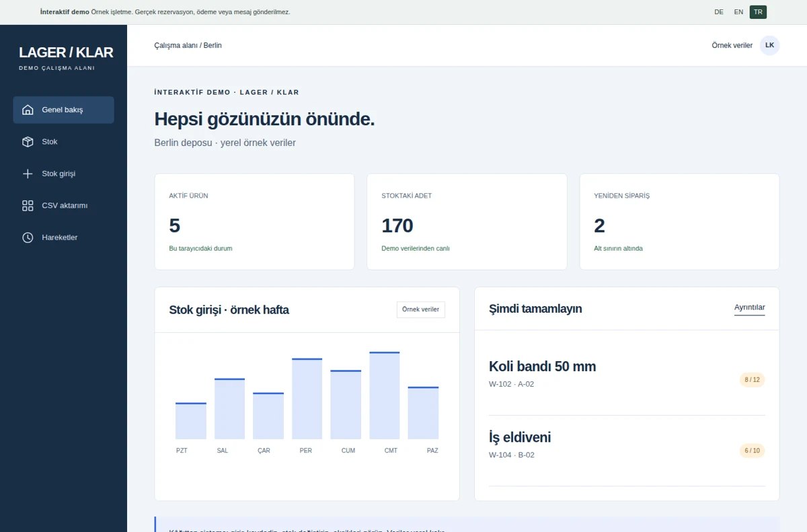The width and height of the screenshot is (807, 532).
Task: Open the Ayrıntılar link
Action: point(749,308)
